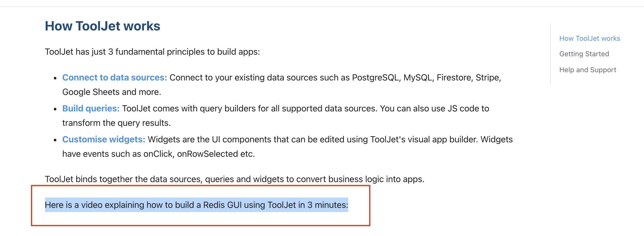Open the Connect to data sources link
Viewport: 644px width, 236px height.
114,77
